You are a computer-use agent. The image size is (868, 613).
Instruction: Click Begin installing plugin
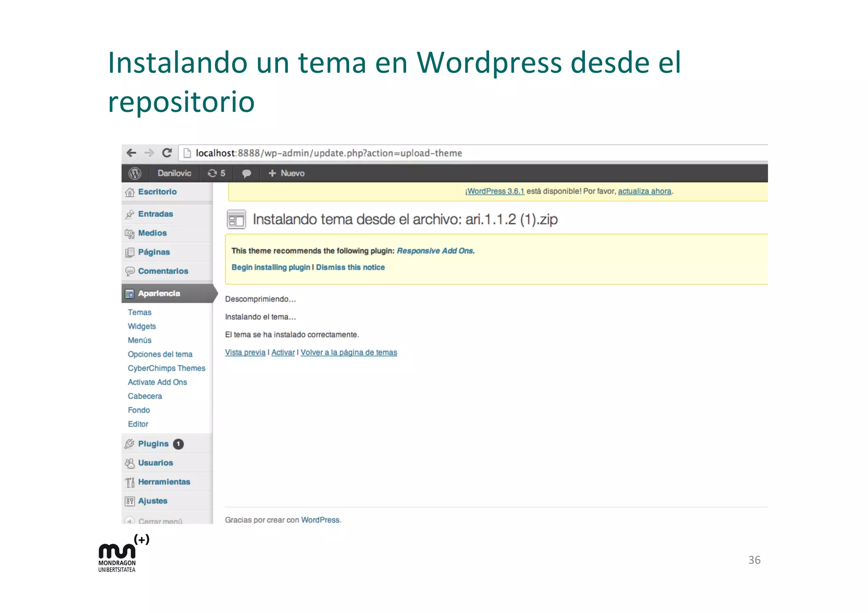(271, 267)
